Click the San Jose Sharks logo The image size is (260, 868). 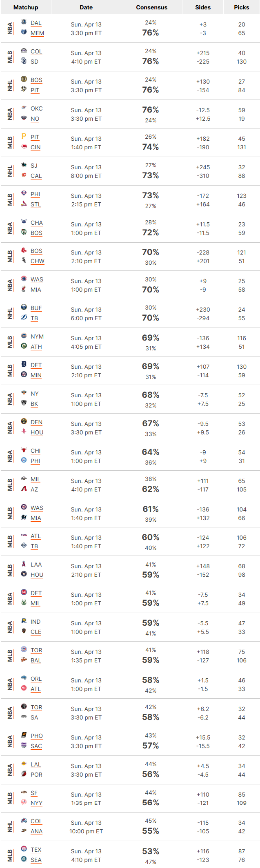pyautogui.click(x=24, y=164)
